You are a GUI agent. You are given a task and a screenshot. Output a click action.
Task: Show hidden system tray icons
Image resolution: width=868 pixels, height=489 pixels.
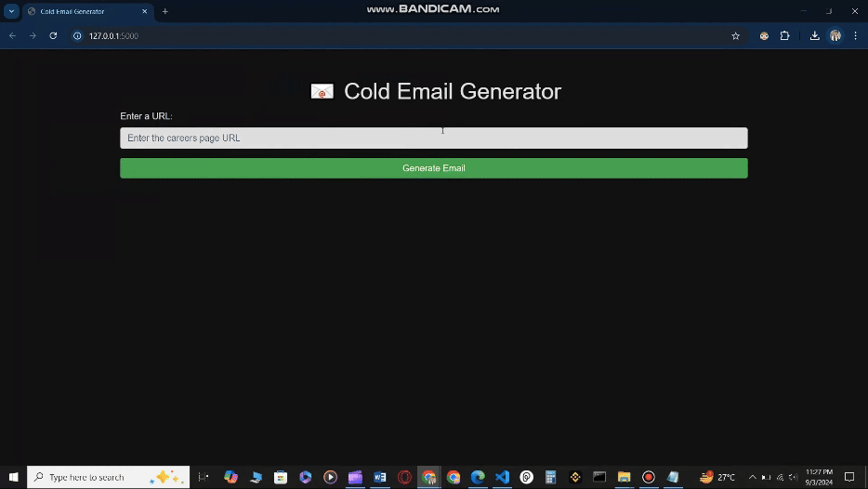(753, 477)
